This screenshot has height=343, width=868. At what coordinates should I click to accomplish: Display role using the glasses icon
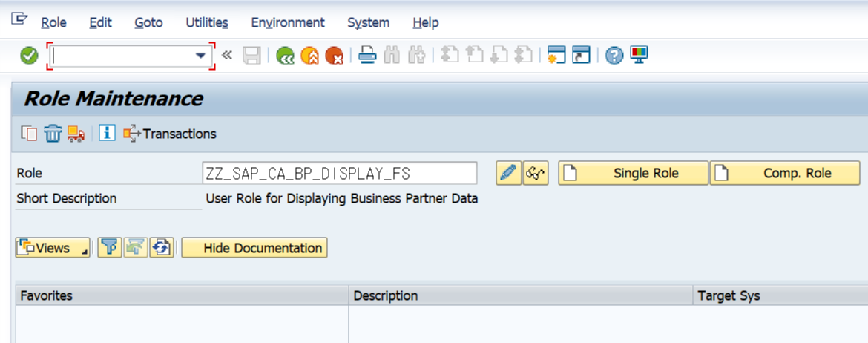pos(536,173)
